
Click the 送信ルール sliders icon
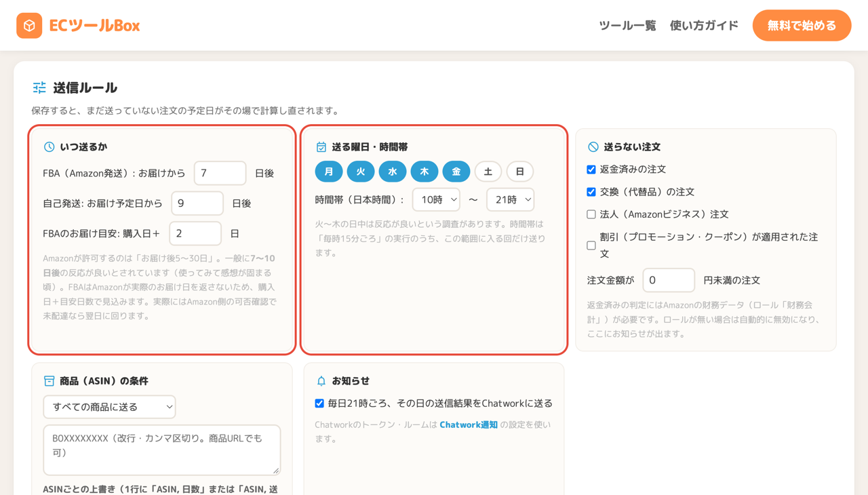pos(39,87)
